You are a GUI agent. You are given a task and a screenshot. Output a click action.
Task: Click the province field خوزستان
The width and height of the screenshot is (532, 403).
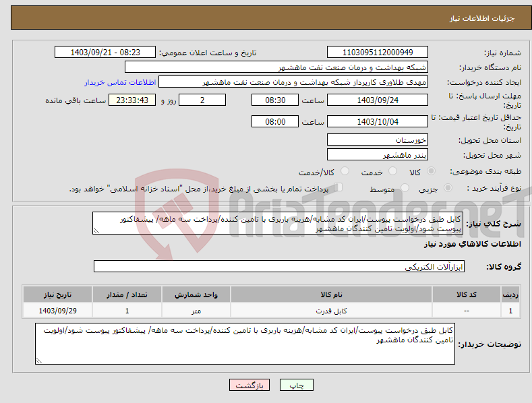pos(378,139)
